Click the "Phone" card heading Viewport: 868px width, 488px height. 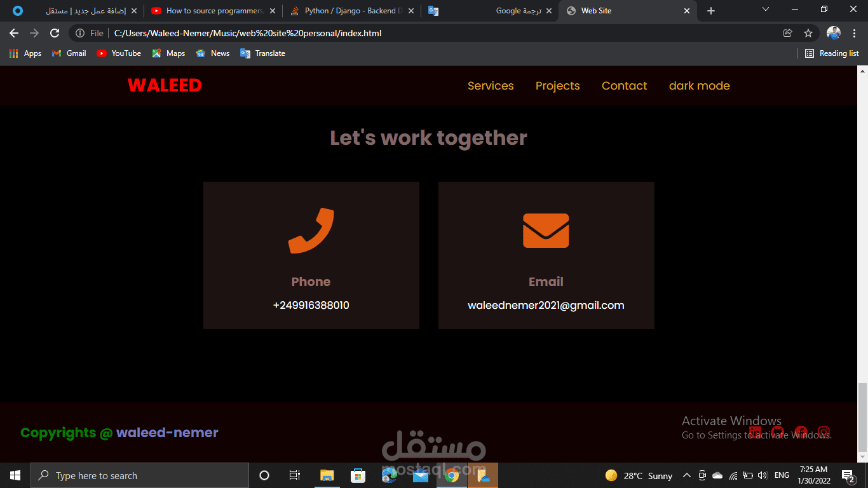point(311,281)
